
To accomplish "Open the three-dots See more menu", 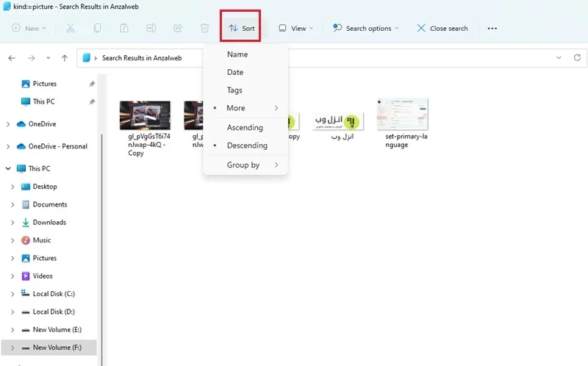I will click(x=492, y=29).
